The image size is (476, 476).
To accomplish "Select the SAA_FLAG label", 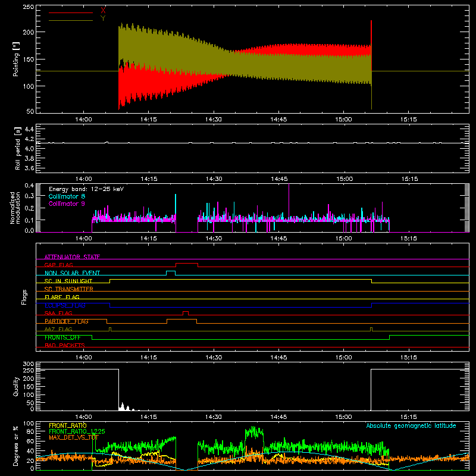I will click(58, 313).
